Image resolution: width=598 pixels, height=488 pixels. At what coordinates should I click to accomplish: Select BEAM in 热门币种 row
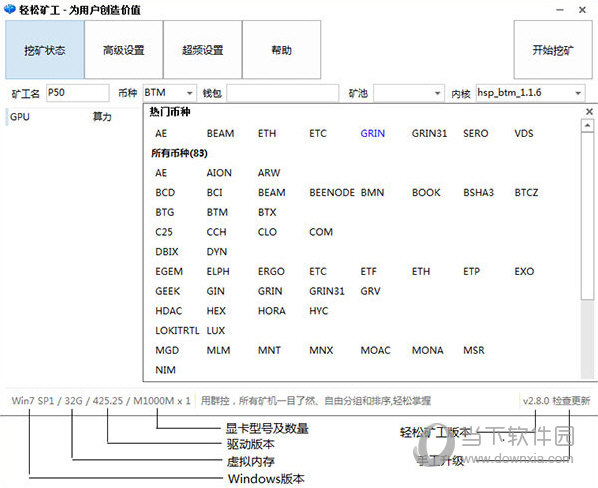tap(220, 133)
